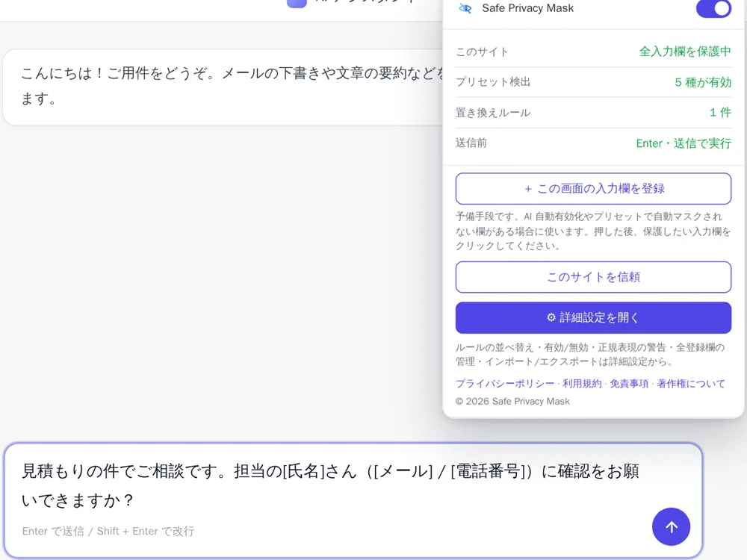The height and width of the screenshot is (560, 747).
Task: Click the 全入力欄を保護中 status text
Action: pos(685,52)
